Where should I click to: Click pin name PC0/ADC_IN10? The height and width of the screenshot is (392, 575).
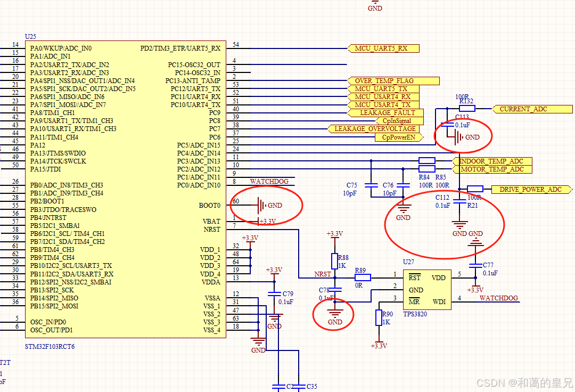point(199,185)
